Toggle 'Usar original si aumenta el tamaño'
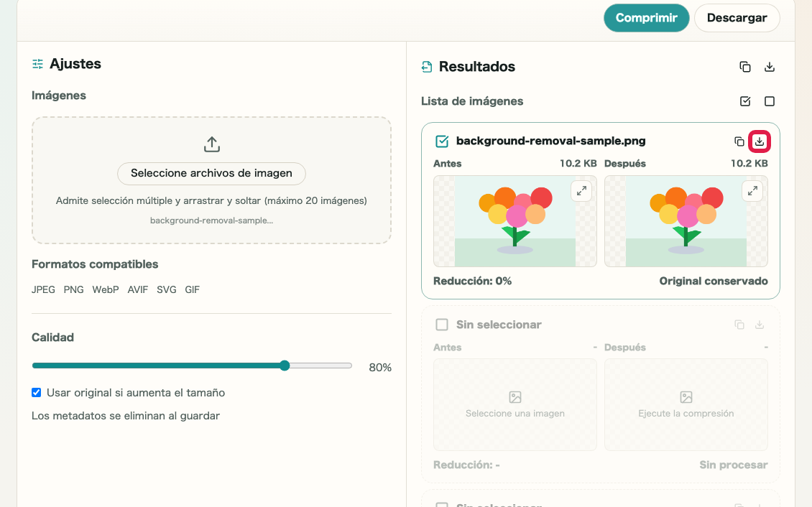812x507 pixels. 36,393
